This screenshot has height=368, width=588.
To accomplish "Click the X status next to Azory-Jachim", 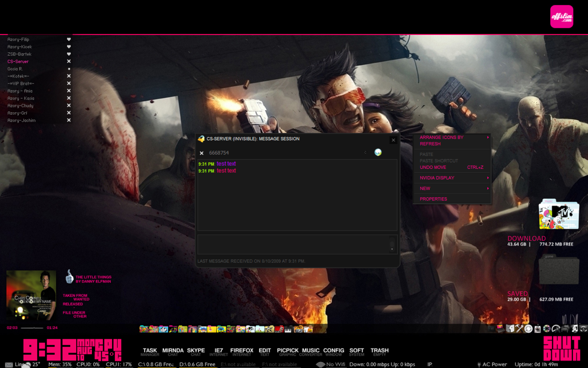I will 69,120.
